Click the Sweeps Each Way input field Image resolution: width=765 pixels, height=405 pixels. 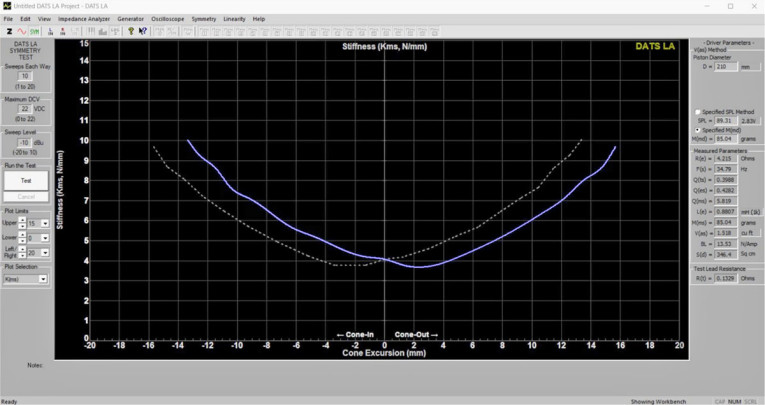[x=25, y=76]
